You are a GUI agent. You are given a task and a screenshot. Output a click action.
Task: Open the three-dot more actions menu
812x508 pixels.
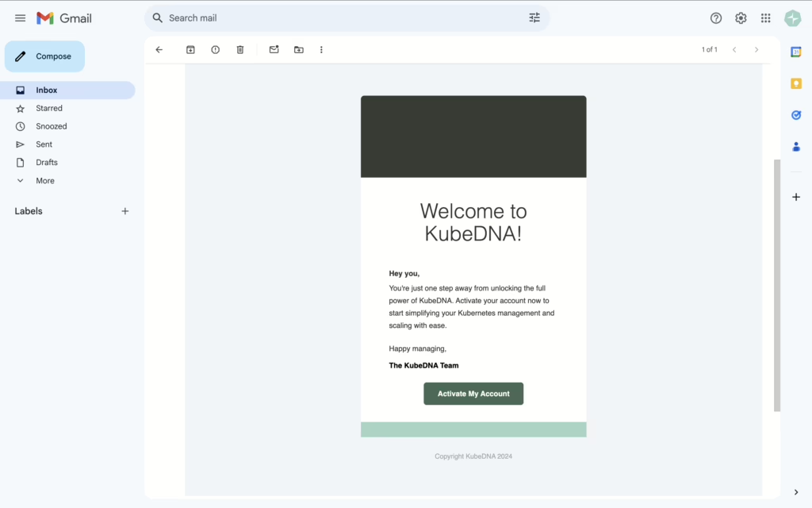[x=321, y=50]
